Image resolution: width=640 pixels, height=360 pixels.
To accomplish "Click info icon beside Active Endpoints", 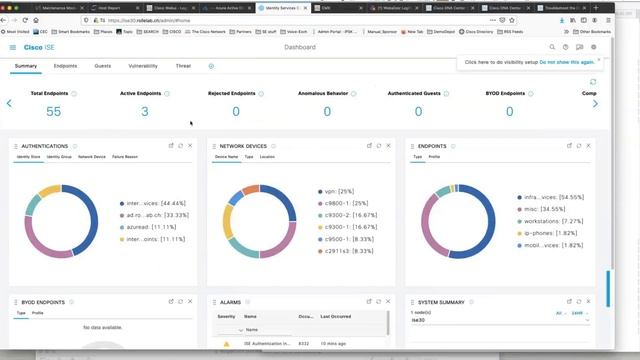I will click(167, 94).
